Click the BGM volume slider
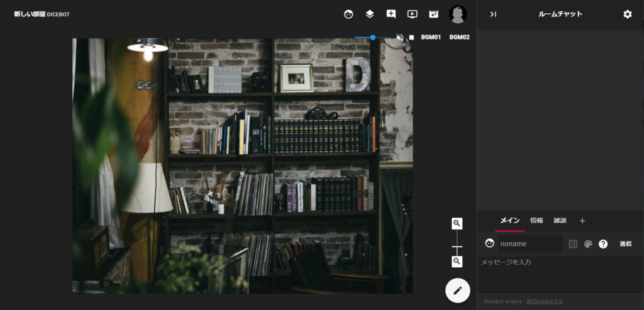The image size is (644, 310). 373,37
